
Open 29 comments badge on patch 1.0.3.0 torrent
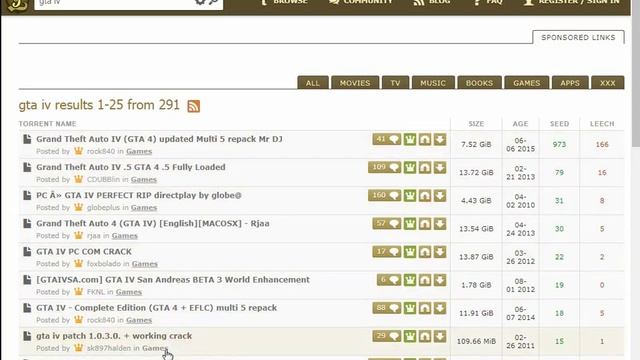click(387, 336)
